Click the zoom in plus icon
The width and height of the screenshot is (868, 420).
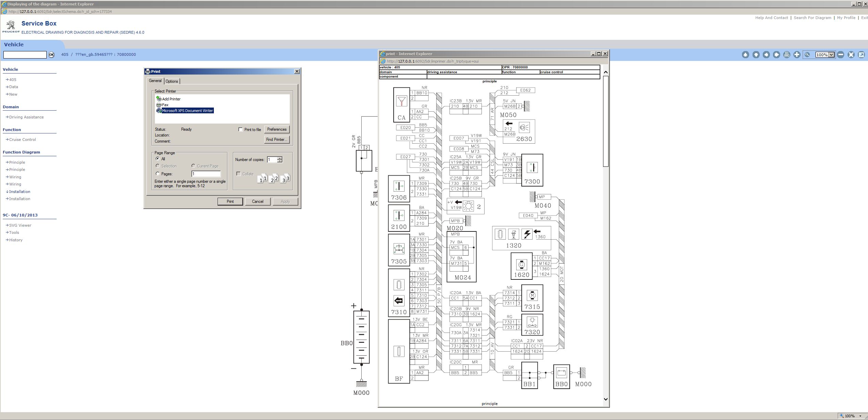797,55
